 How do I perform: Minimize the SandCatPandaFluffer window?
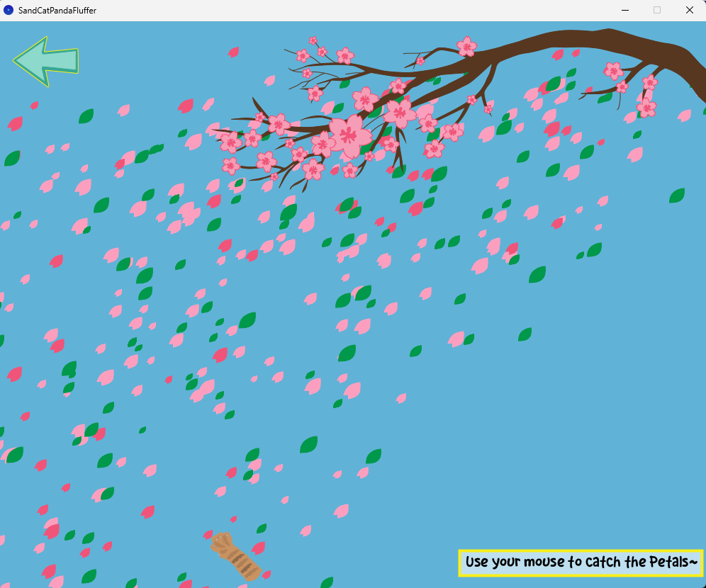pos(625,10)
